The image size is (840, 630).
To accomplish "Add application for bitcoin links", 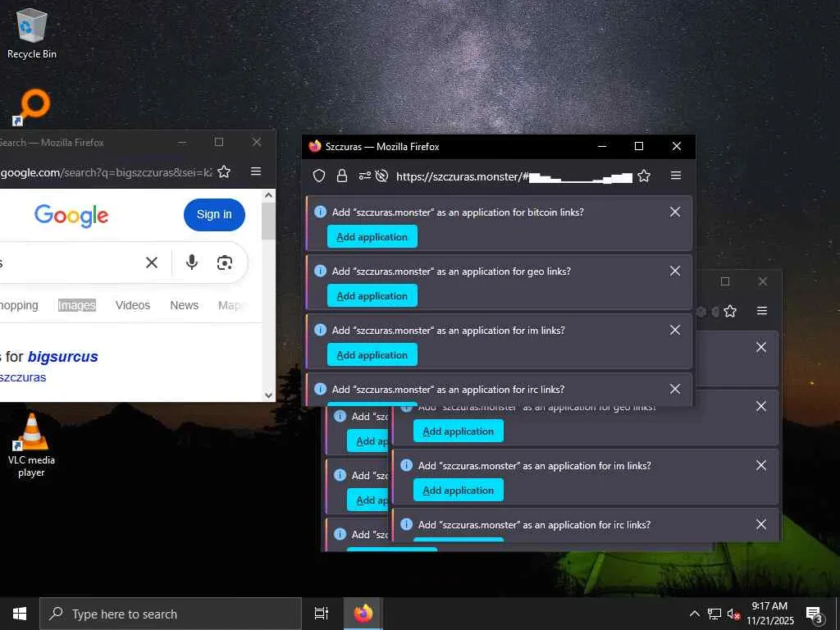I will click(x=372, y=237).
